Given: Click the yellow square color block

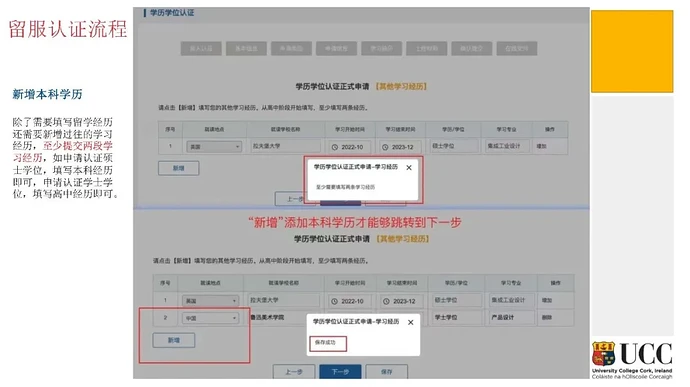Looking at the screenshot, I should coord(632,52).
